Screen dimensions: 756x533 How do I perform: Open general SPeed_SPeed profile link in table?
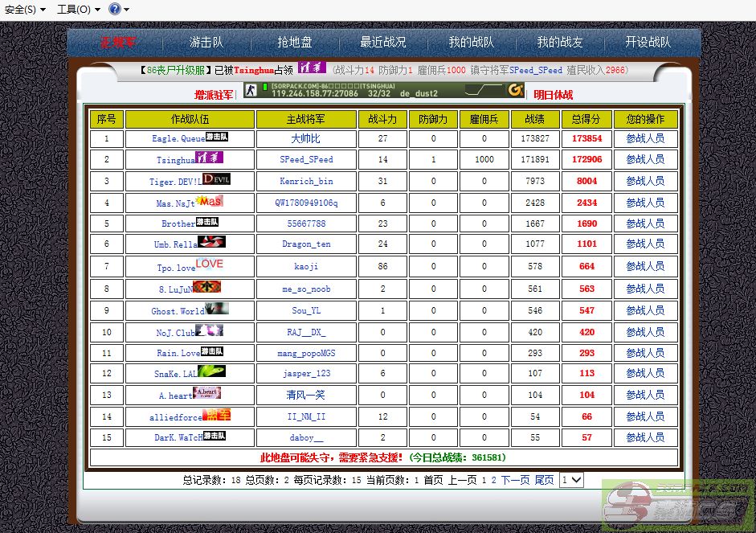tap(306, 160)
